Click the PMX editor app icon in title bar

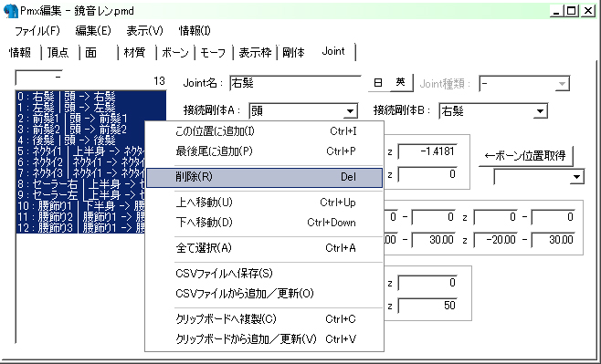tap(10, 11)
